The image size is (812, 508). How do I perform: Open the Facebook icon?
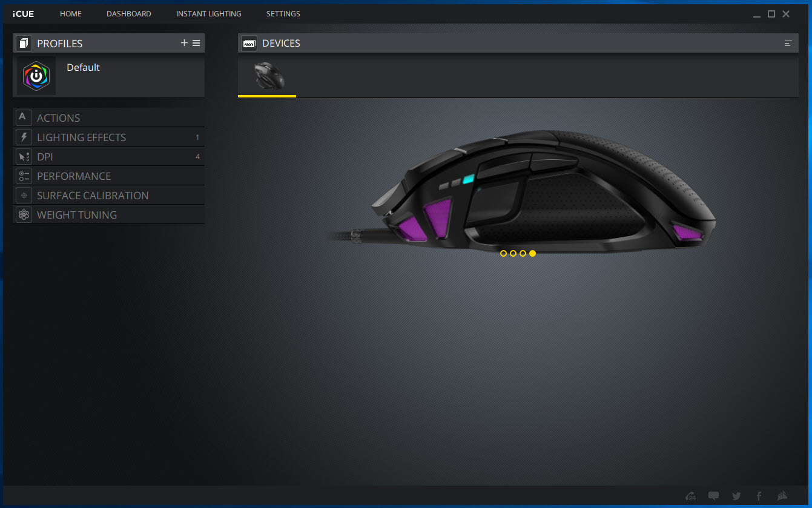[x=759, y=496]
